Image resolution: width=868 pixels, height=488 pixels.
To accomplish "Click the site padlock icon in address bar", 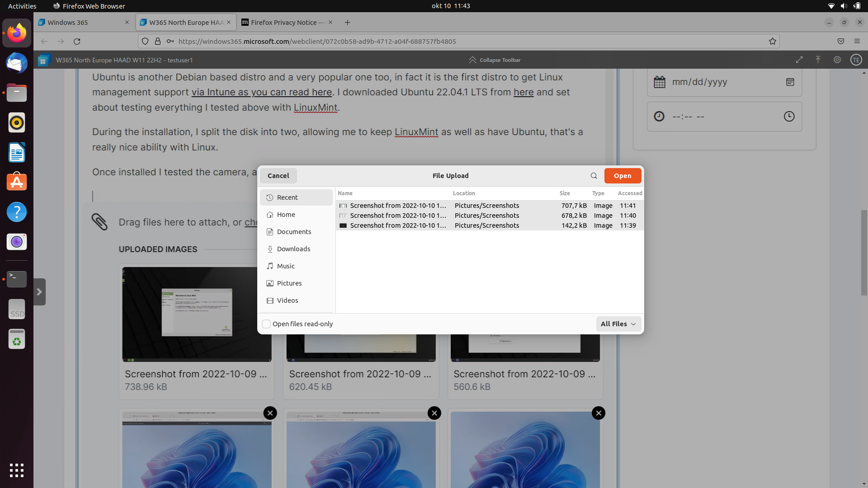I will coord(158,41).
